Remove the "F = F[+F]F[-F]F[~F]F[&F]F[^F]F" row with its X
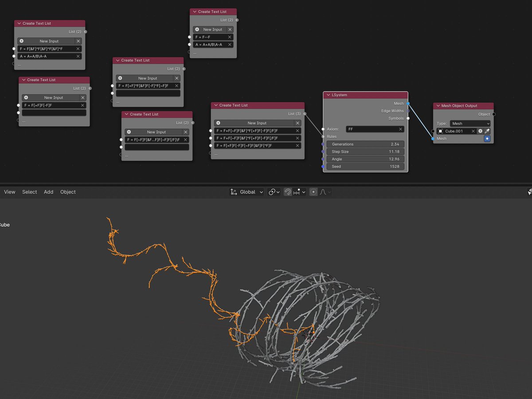The height and width of the screenshot is (399, 532). click(297, 145)
